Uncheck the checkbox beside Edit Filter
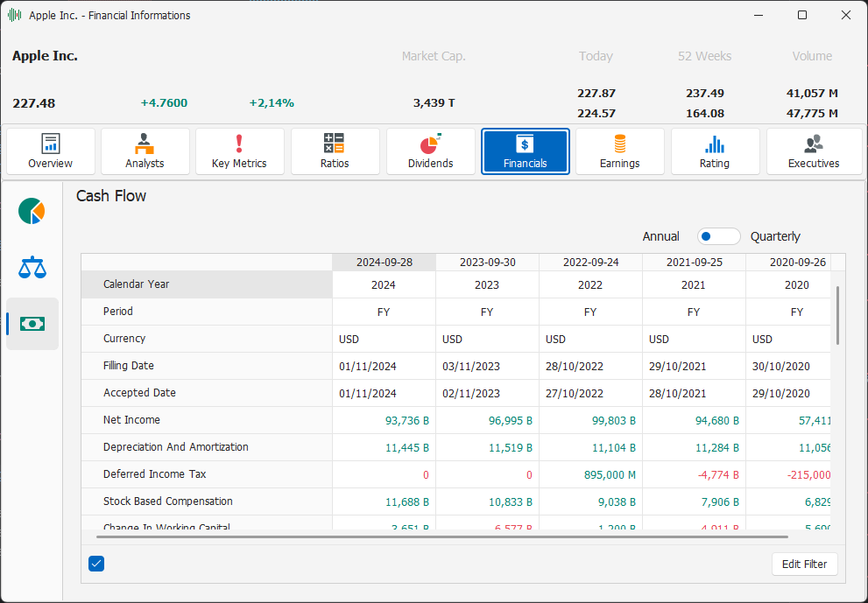 click(96, 564)
